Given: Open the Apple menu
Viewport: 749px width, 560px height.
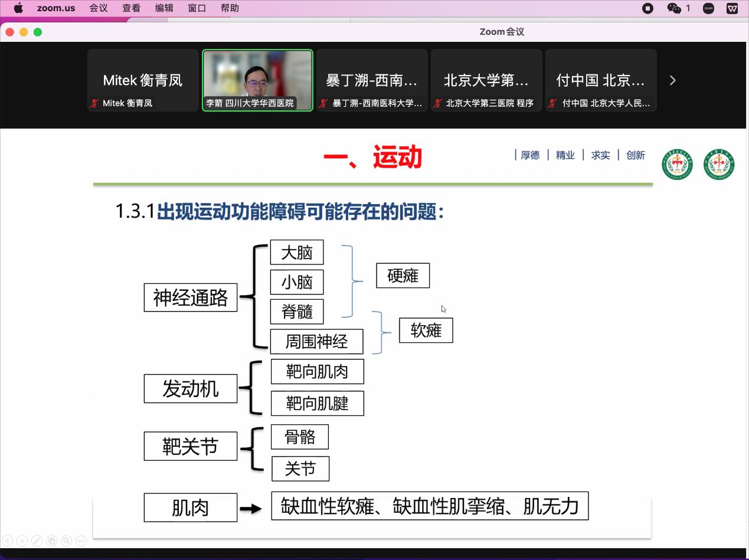Looking at the screenshot, I should coord(18,8).
